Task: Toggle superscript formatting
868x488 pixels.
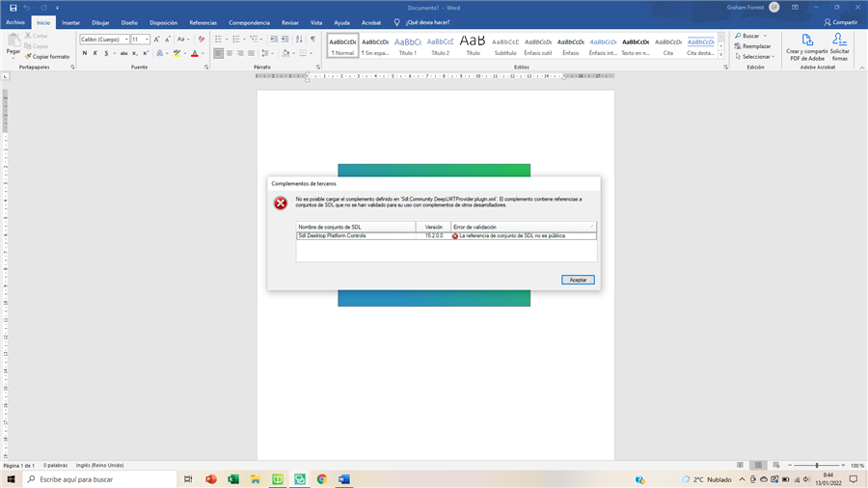Action: pyautogui.click(x=146, y=54)
